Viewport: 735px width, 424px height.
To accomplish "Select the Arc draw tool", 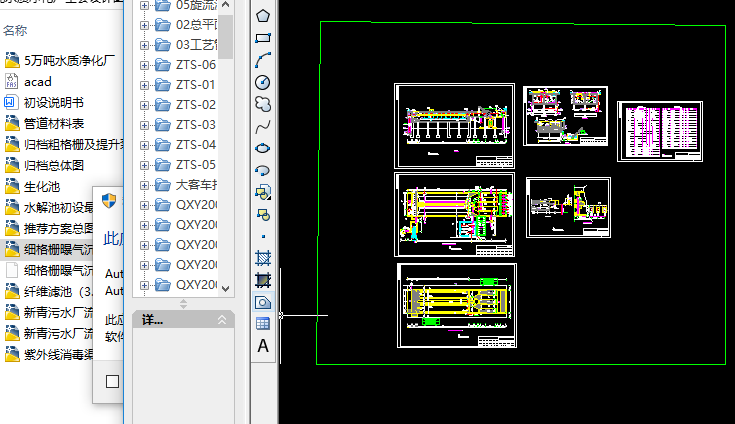I will [263, 60].
